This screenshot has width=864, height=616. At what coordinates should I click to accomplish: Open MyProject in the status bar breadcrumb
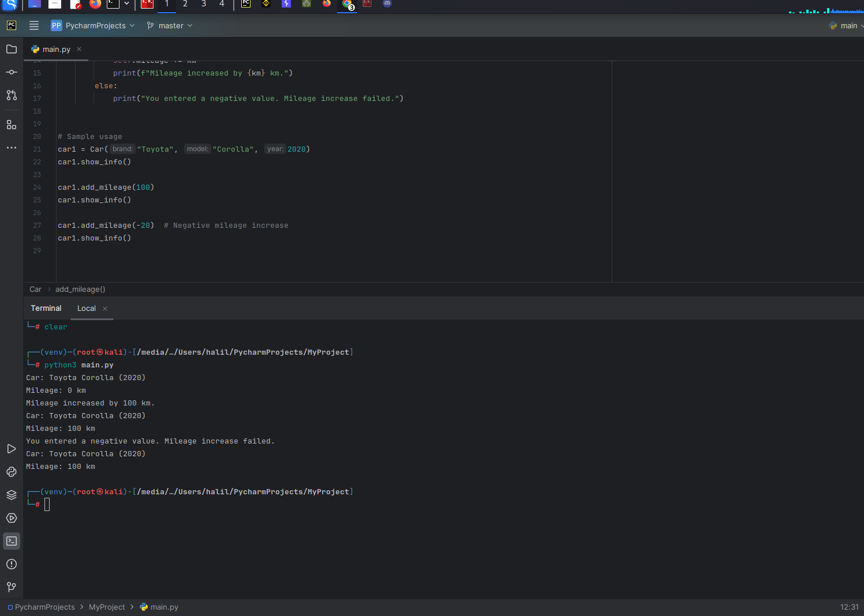point(107,607)
